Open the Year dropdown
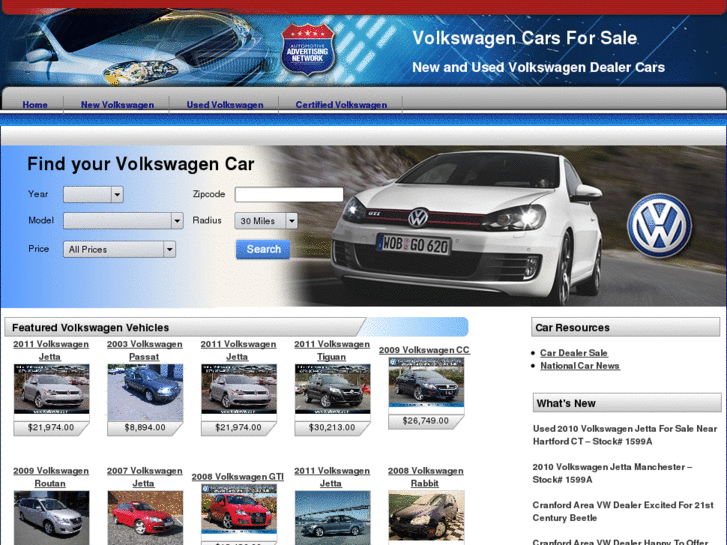 point(93,194)
